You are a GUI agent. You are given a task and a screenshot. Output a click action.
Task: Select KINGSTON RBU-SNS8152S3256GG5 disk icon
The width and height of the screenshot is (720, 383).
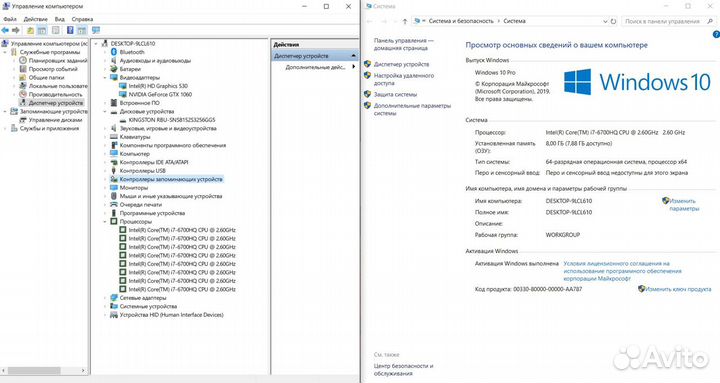pyautogui.click(x=123, y=120)
